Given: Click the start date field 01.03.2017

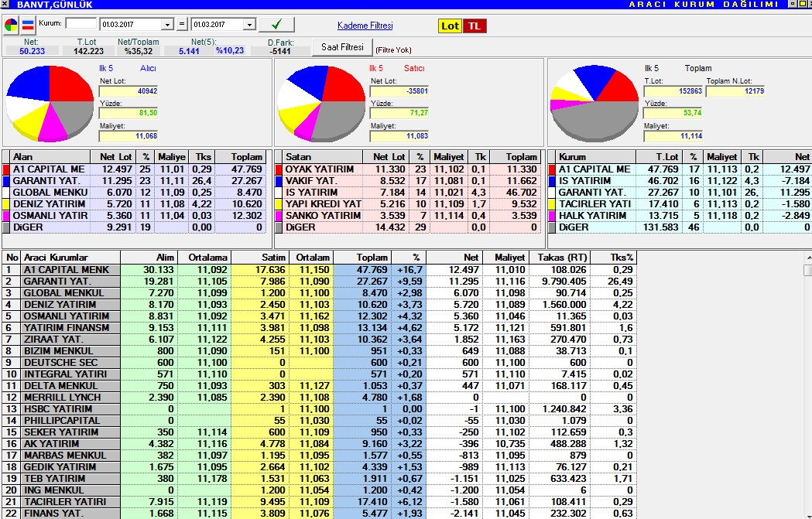Looking at the screenshot, I should 131,25.
